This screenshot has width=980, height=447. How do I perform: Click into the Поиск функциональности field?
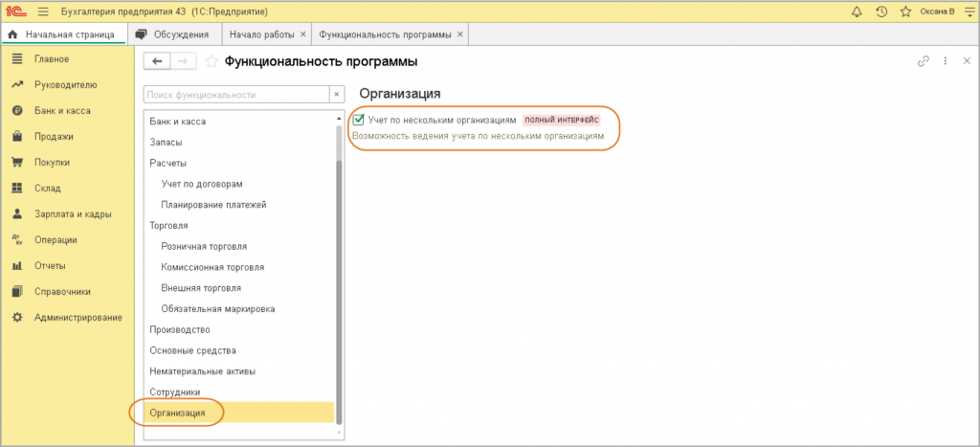click(x=235, y=95)
